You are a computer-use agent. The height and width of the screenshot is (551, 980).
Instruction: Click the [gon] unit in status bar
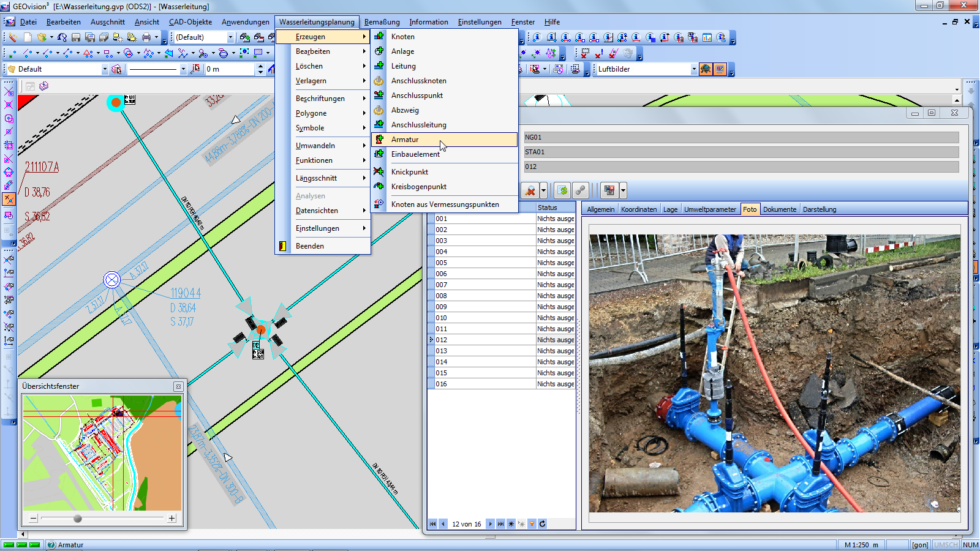[919, 545]
